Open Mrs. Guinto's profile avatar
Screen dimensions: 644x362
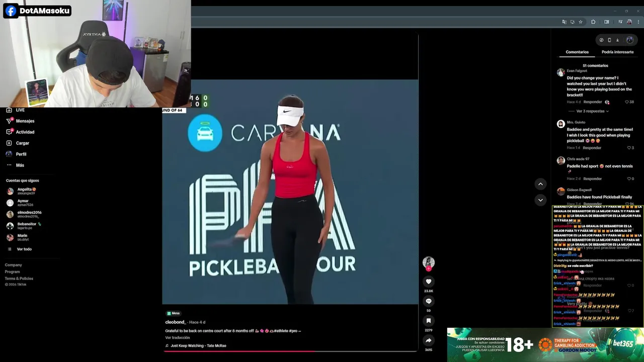[560, 124]
